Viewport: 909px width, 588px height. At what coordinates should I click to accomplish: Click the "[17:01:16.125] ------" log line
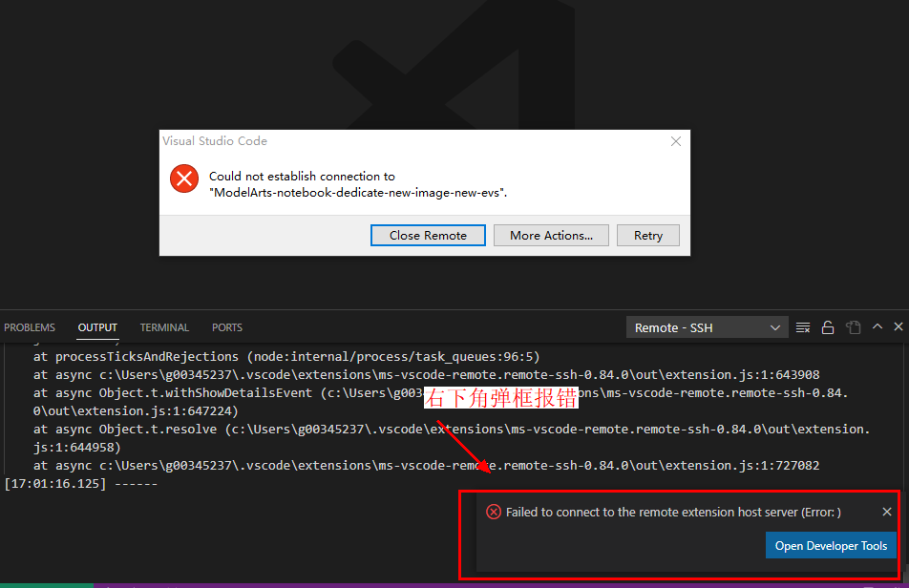click(81, 484)
